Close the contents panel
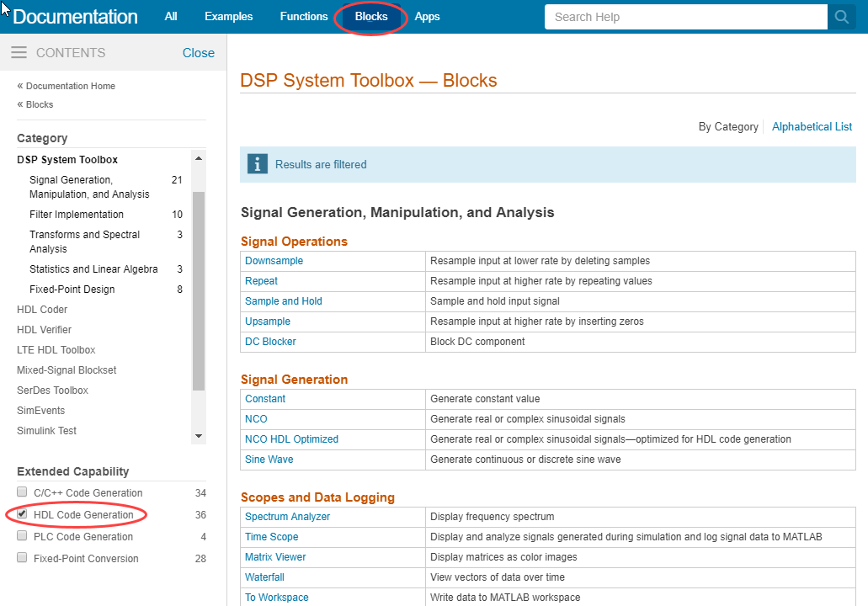This screenshot has height=606, width=868. click(198, 53)
